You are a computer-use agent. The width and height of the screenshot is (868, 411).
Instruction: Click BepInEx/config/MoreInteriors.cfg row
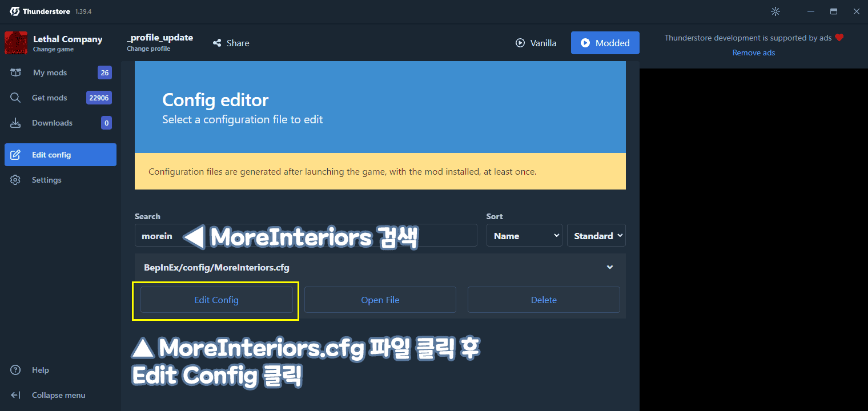(x=380, y=267)
